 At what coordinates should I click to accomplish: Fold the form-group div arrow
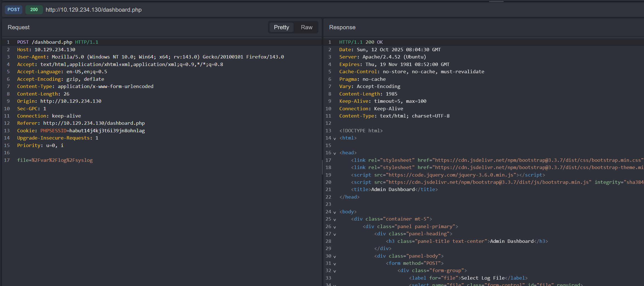click(x=335, y=271)
